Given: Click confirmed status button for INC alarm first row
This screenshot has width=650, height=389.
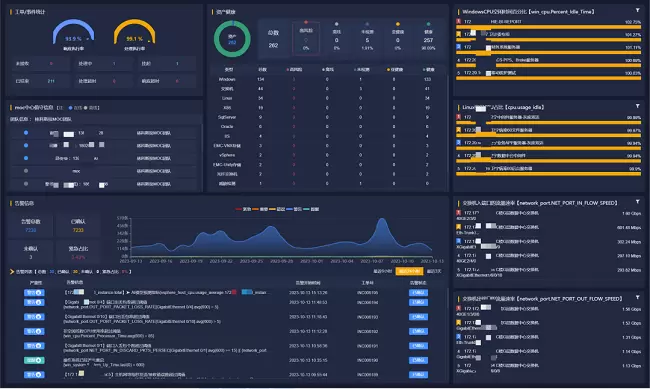Looking at the screenshot, I should click(418, 292).
